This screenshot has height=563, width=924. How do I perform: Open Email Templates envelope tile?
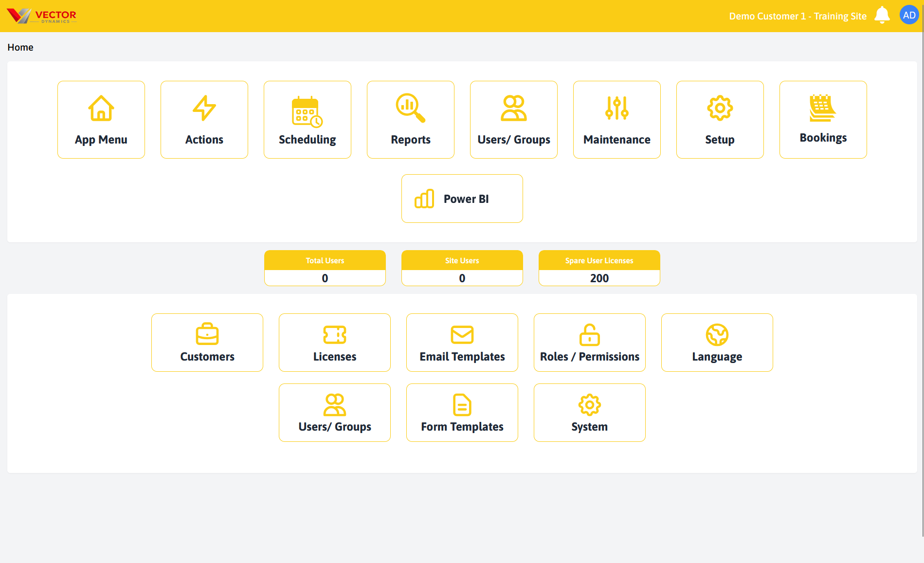462,343
